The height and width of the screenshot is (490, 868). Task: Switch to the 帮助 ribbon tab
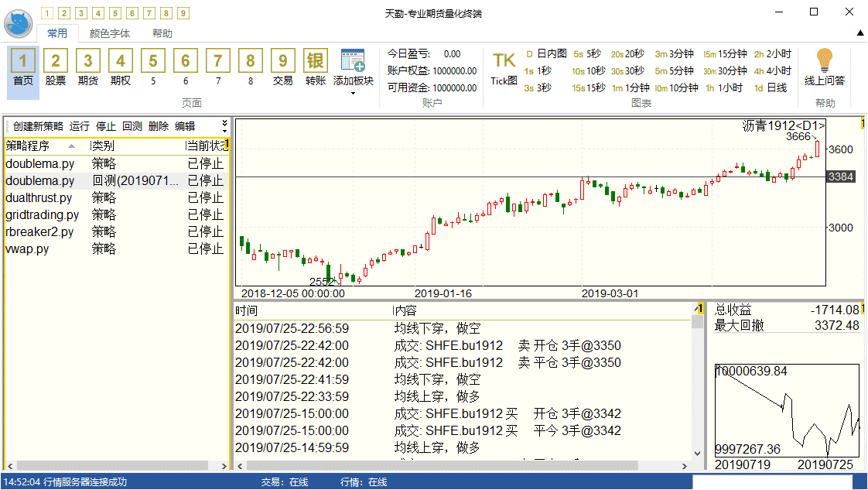click(162, 33)
